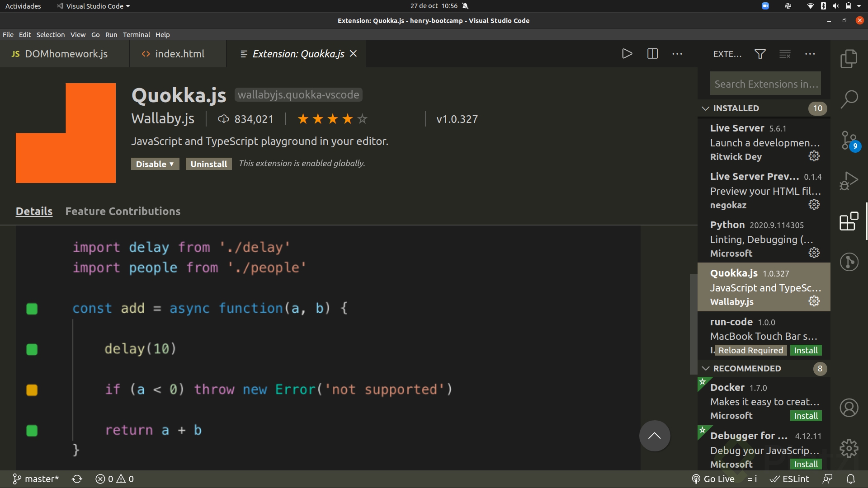Click Reload Required for run-code
The image size is (868, 488).
tap(750, 350)
